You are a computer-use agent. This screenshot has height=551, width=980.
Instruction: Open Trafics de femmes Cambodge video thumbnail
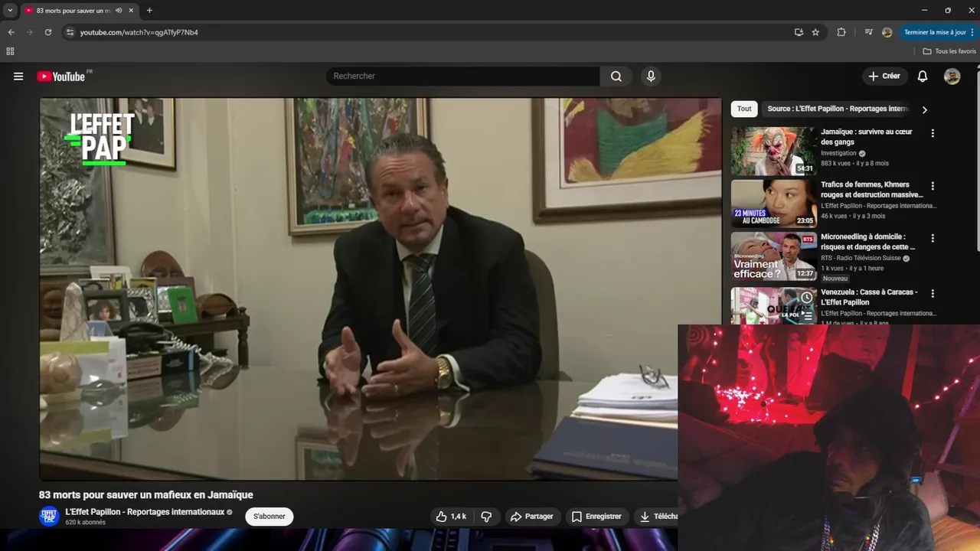(773, 204)
